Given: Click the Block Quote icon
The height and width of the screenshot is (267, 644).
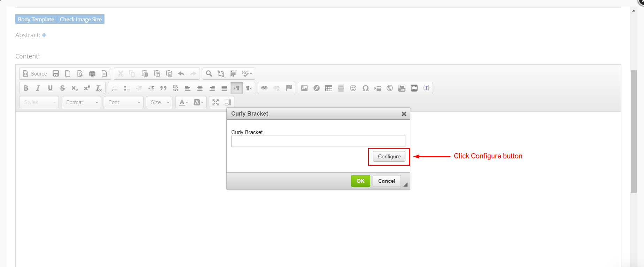Looking at the screenshot, I should (163, 88).
